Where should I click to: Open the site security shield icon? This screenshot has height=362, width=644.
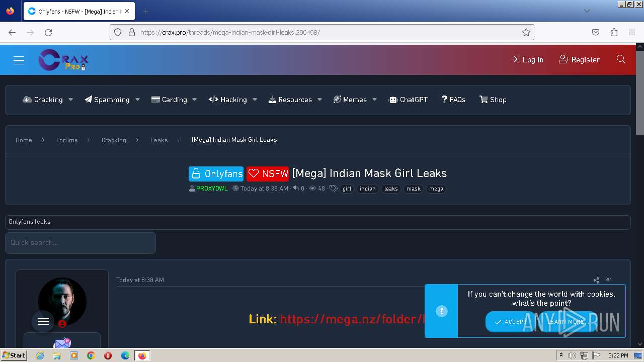point(118,32)
